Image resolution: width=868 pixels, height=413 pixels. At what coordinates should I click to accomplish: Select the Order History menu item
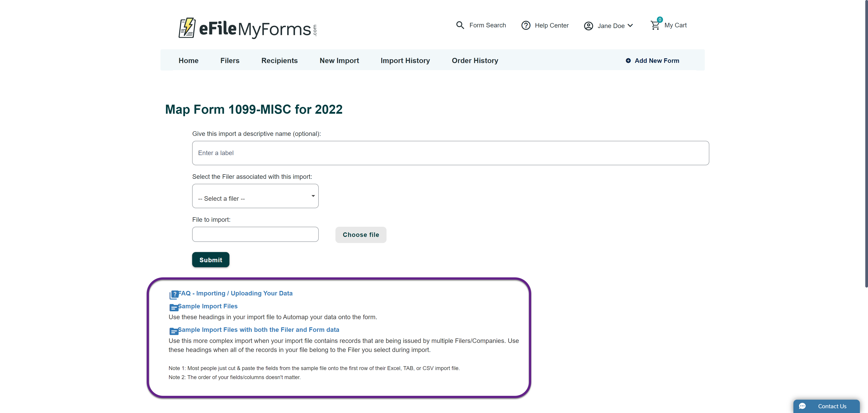[x=474, y=60]
